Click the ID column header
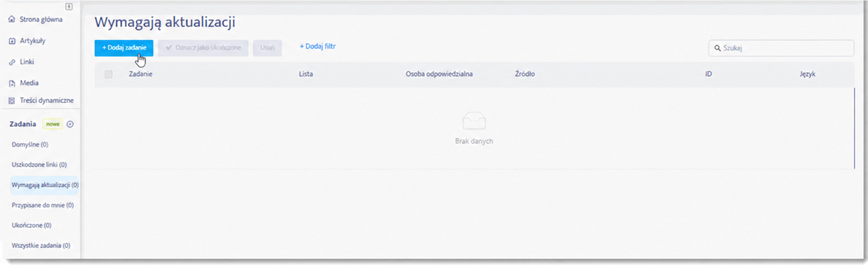Screen dimensions: 868x265 [709, 74]
